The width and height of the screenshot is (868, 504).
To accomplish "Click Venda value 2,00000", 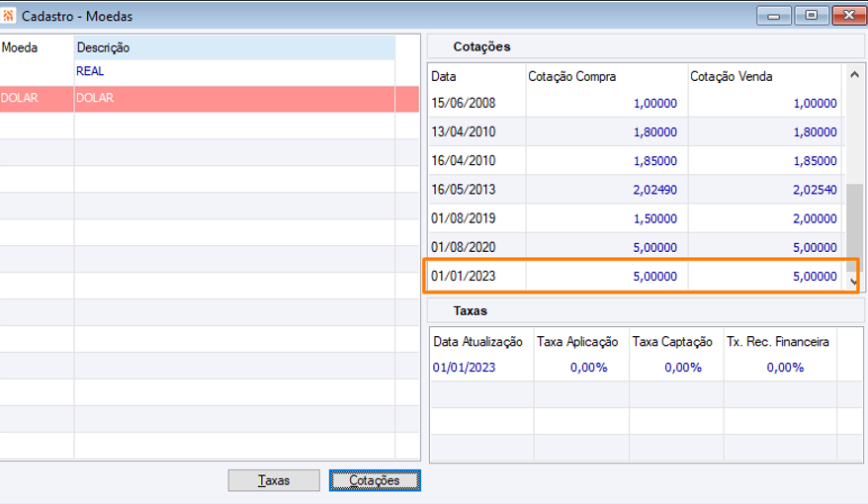I will (815, 218).
